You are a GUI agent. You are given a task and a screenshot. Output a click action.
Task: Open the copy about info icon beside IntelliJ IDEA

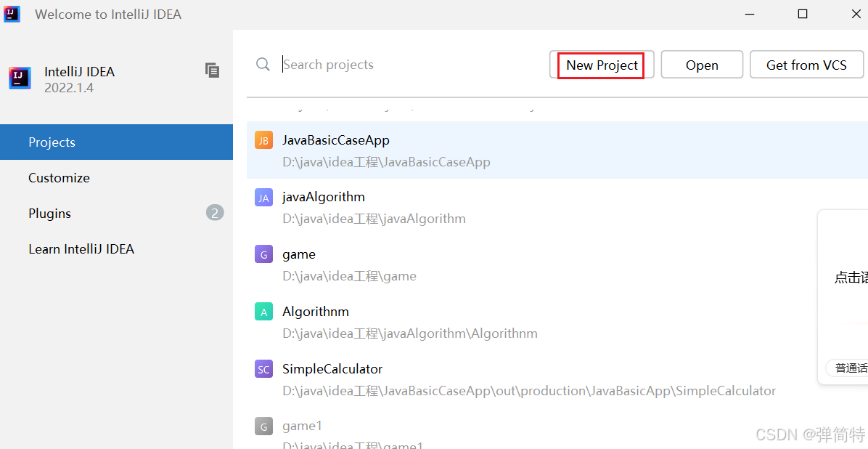click(x=212, y=70)
